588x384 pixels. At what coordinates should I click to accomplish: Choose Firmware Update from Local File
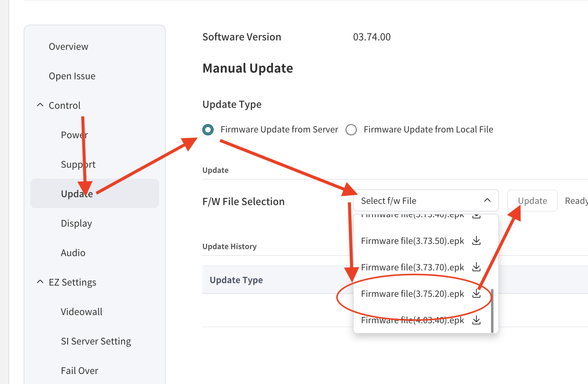351,130
